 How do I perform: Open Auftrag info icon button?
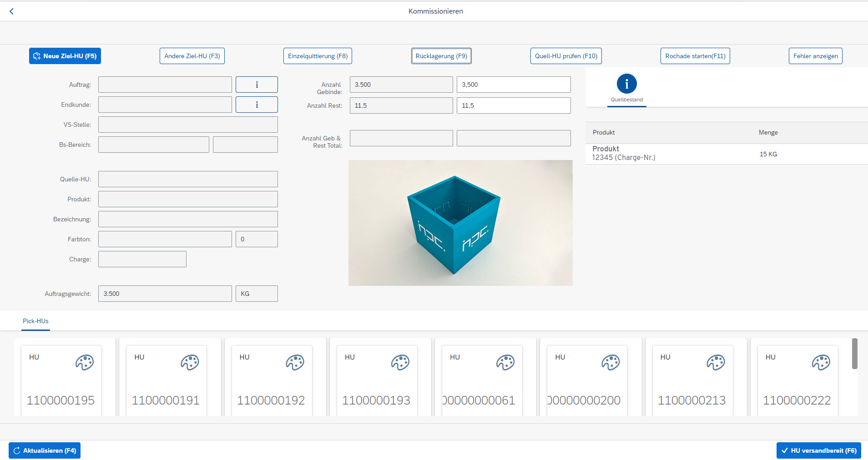coord(257,85)
